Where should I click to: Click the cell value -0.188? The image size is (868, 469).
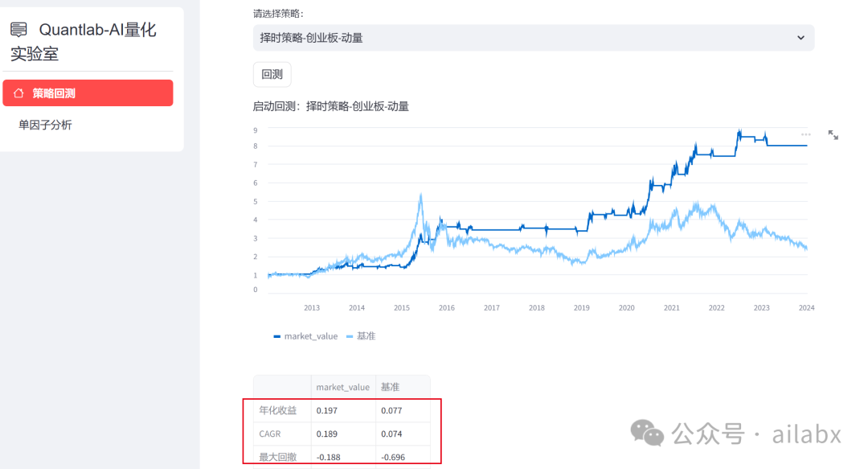(x=328, y=458)
